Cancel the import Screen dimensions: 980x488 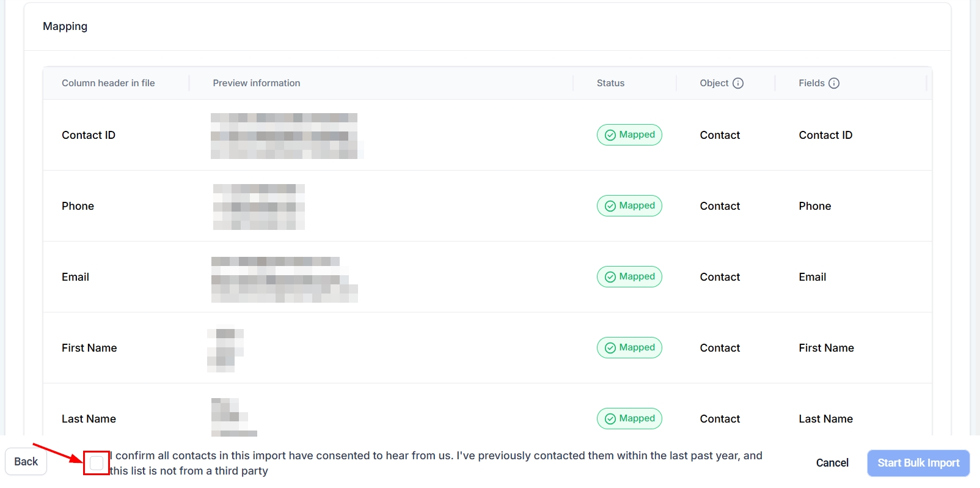[x=832, y=463]
